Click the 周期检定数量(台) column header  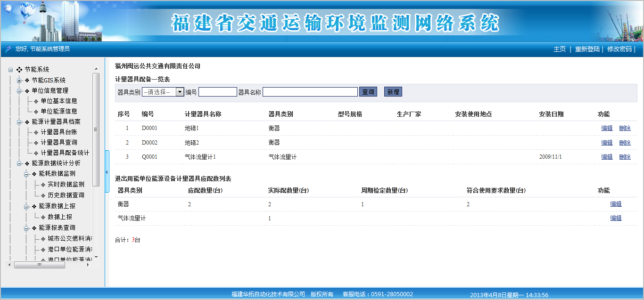(x=384, y=190)
